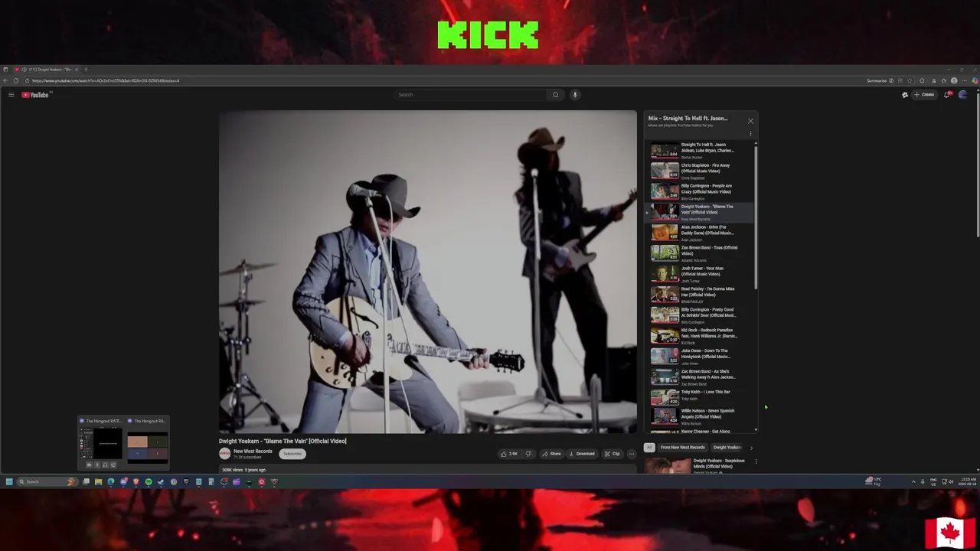Select the Dwight Yoakam filter chip

pyautogui.click(x=727, y=448)
